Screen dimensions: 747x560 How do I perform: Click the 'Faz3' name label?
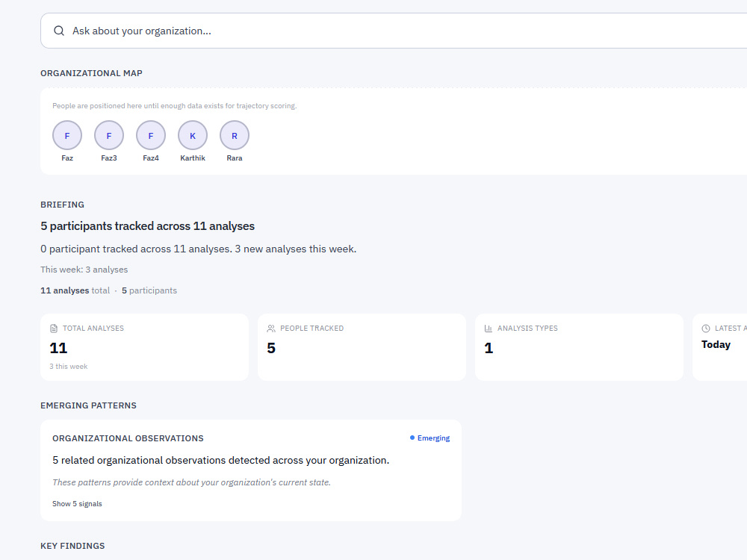click(x=109, y=158)
